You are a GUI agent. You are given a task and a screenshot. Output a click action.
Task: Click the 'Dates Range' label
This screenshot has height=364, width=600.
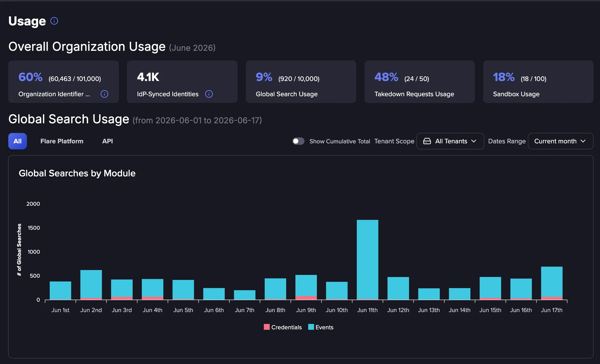[x=507, y=141]
